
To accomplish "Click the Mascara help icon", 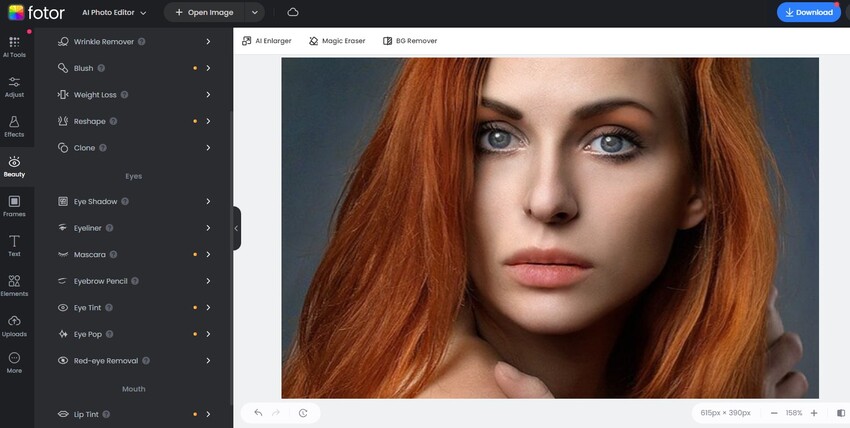I will click(x=113, y=255).
